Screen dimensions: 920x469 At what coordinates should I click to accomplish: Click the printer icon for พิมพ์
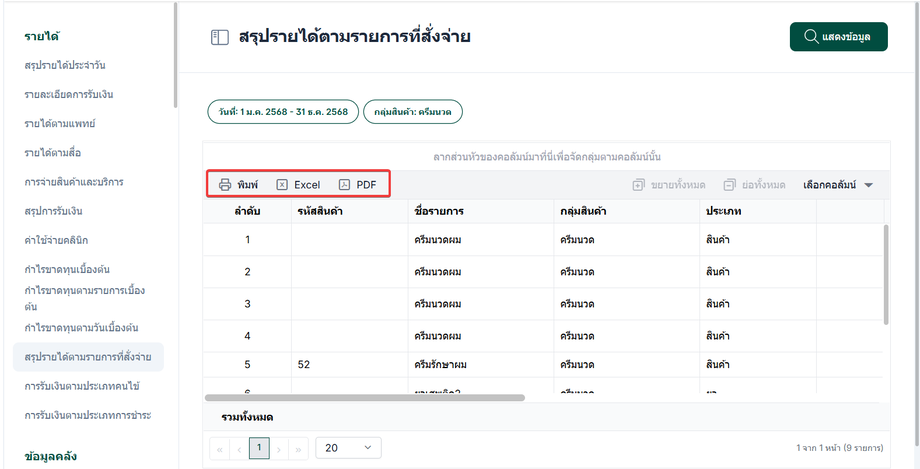pos(225,185)
